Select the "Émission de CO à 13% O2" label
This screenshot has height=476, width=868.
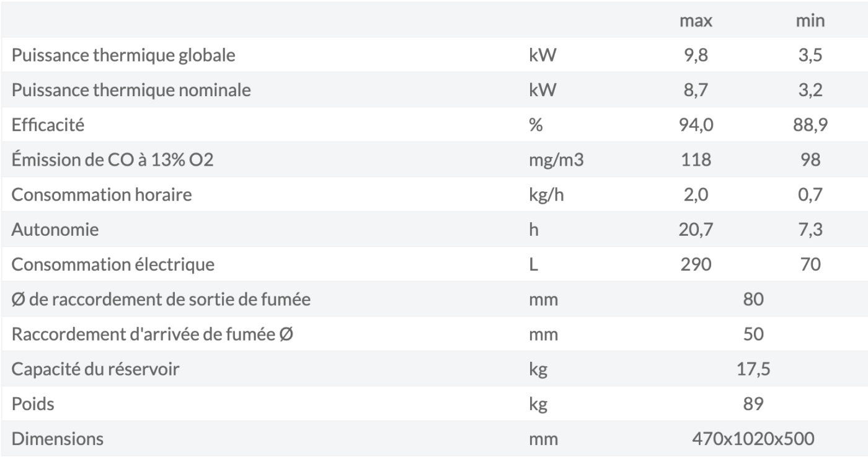[112, 160]
